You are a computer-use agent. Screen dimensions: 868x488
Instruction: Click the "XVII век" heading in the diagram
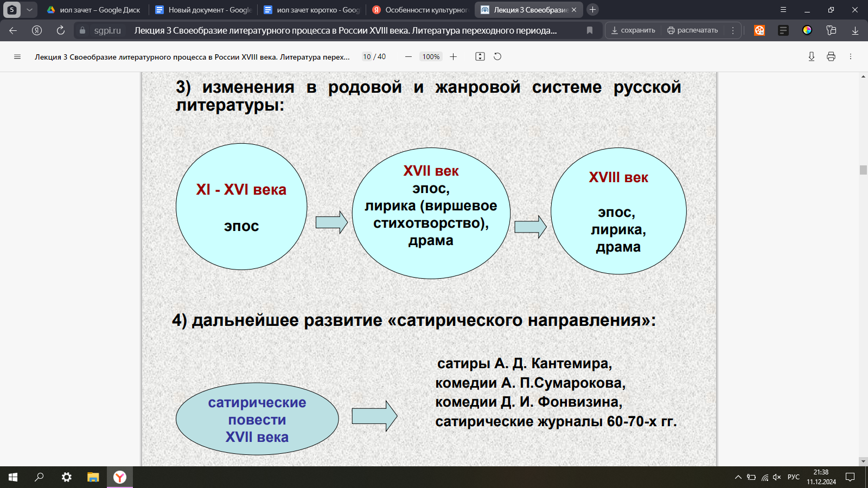[x=431, y=171]
